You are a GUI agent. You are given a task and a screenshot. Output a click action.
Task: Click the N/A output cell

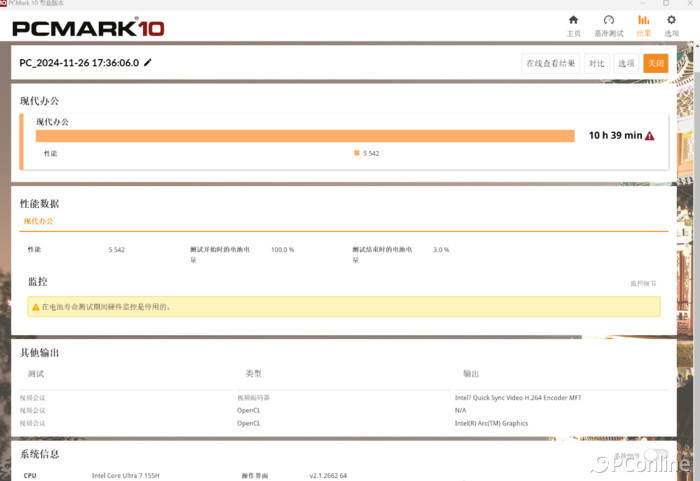(x=460, y=410)
